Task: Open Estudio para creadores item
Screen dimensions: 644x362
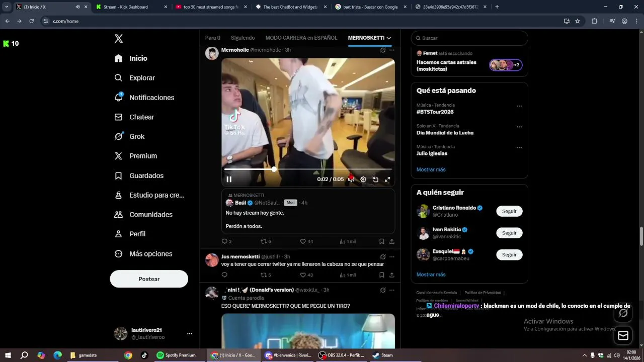Action: tap(149, 195)
